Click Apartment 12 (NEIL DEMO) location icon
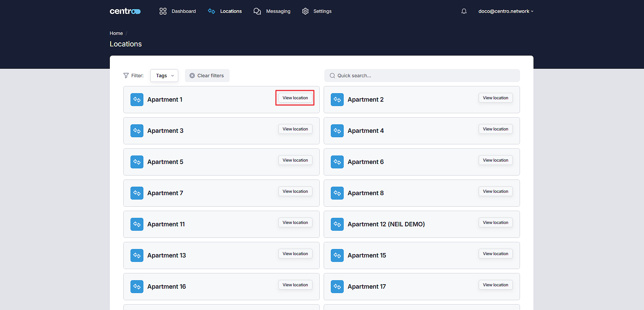The height and width of the screenshot is (310, 644). pyautogui.click(x=337, y=224)
